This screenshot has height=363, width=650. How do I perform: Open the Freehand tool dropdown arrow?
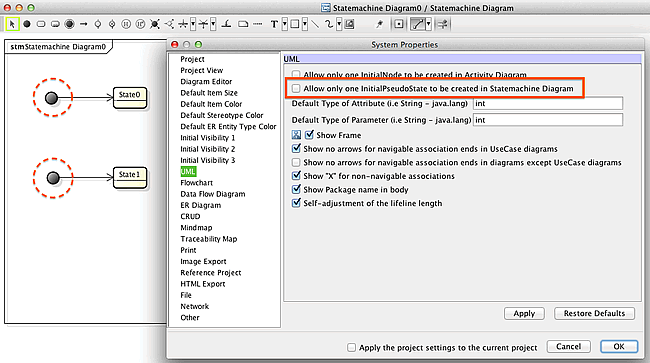coord(339,24)
